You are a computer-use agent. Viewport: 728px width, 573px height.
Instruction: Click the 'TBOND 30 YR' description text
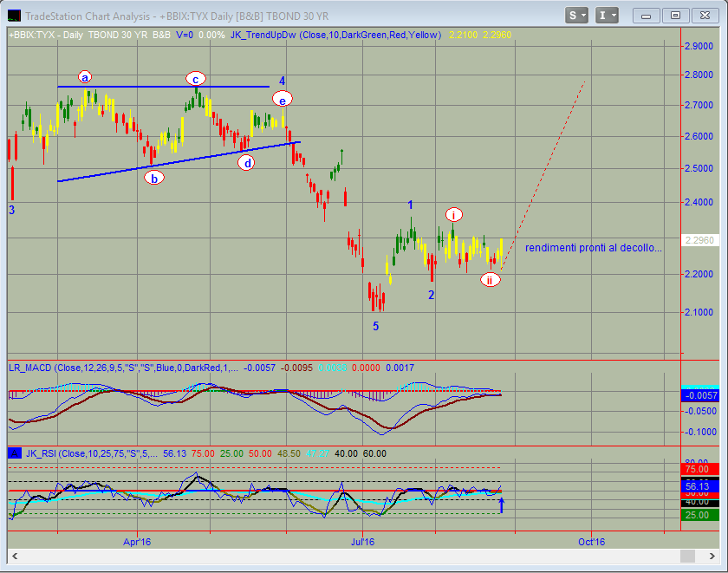[x=118, y=35]
